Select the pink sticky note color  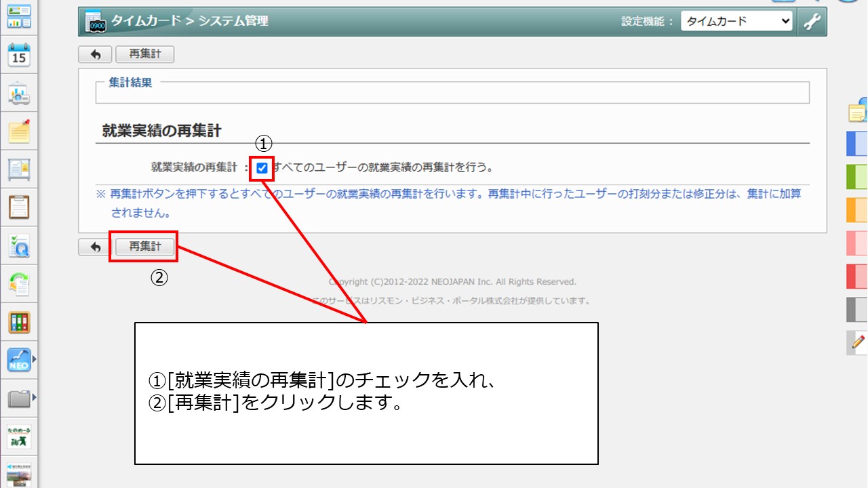tap(857, 243)
